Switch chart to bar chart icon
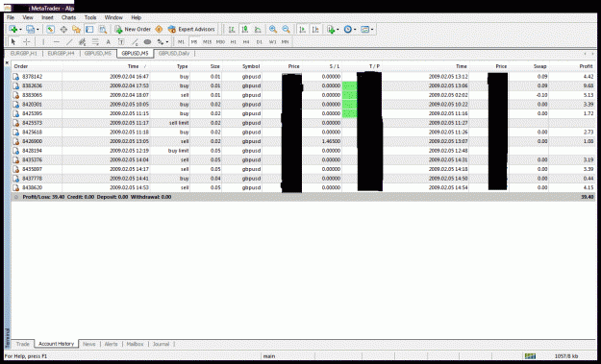This screenshot has width=601, height=364. click(x=232, y=29)
